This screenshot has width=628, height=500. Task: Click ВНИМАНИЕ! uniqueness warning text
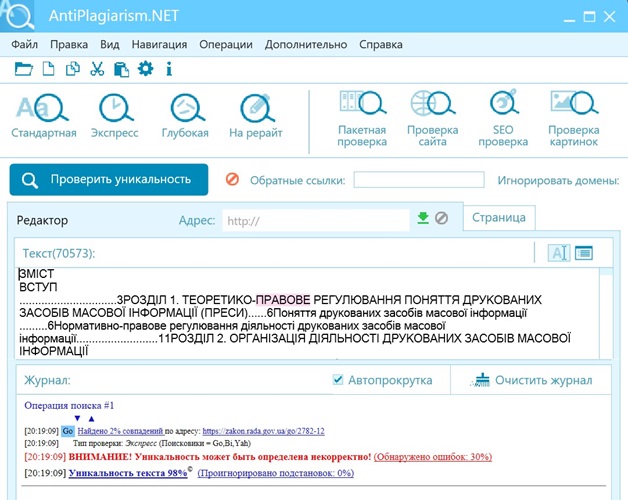pyautogui.click(x=220, y=457)
